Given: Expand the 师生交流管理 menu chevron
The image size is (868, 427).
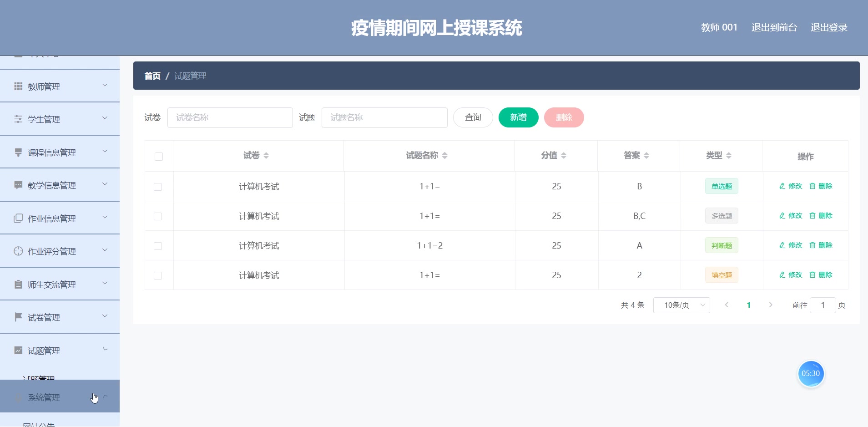Looking at the screenshot, I should point(105,283).
